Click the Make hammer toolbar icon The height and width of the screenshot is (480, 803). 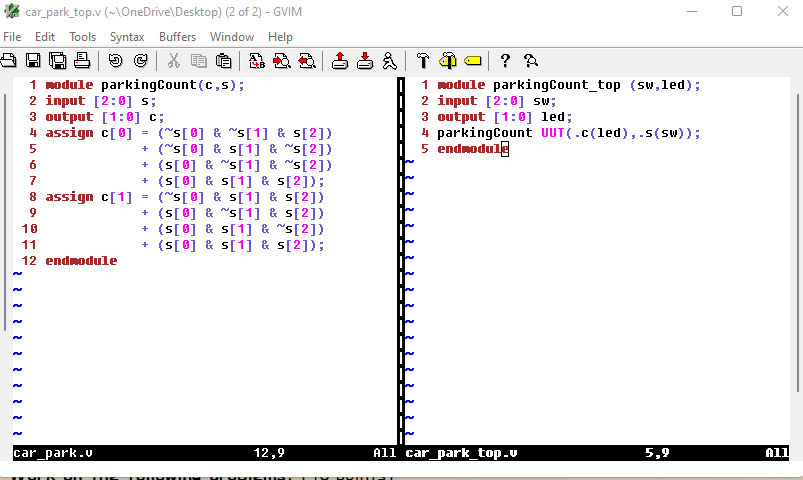click(x=423, y=61)
